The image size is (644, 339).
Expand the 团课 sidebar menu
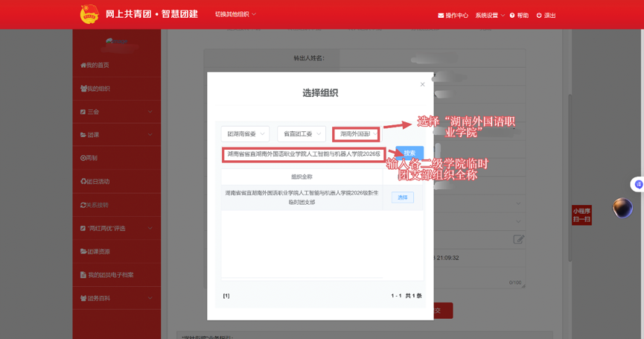click(117, 135)
